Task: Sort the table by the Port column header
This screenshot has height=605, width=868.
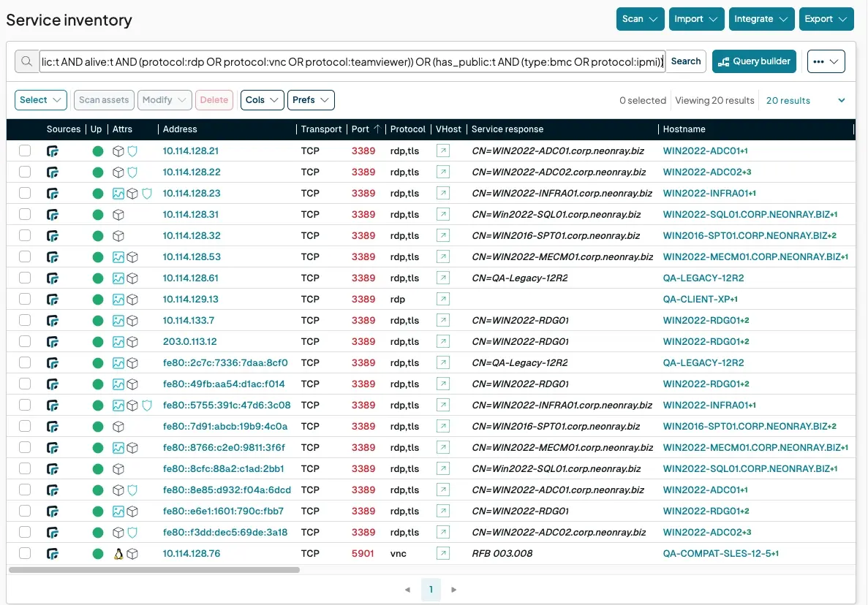Action: click(x=361, y=129)
